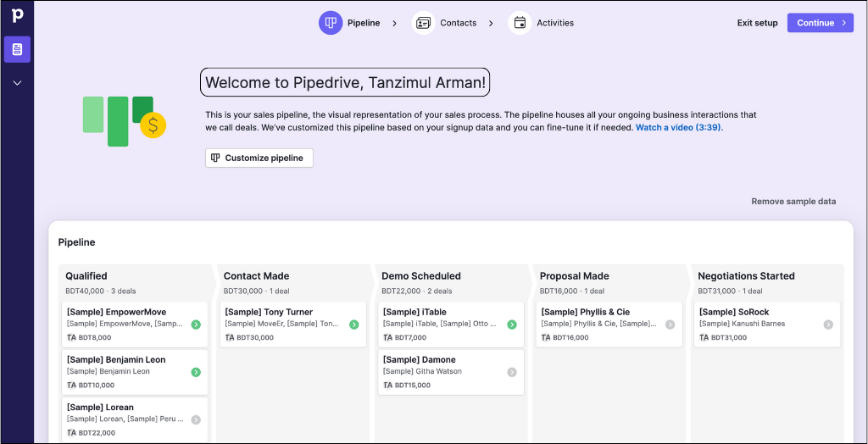Open the [Sample] Phyllis & Cie deal title
The height and width of the screenshot is (444, 868).
point(585,312)
